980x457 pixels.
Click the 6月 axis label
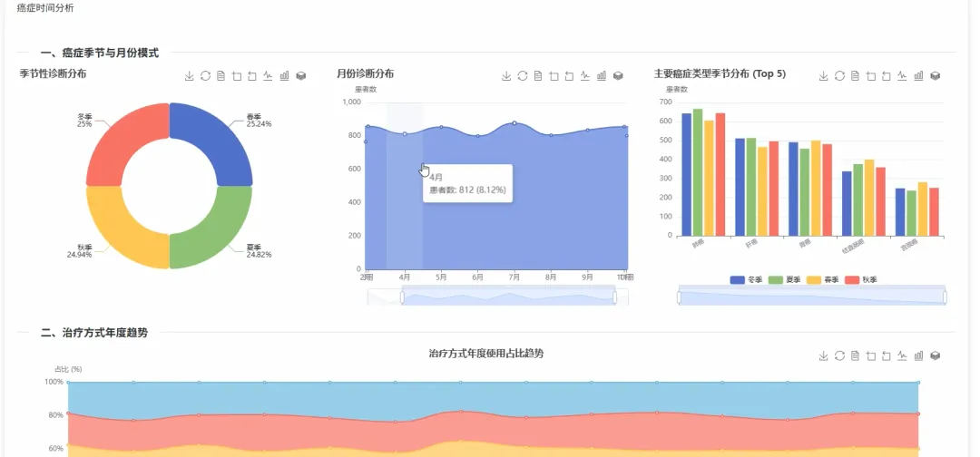click(x=478, y=277)
